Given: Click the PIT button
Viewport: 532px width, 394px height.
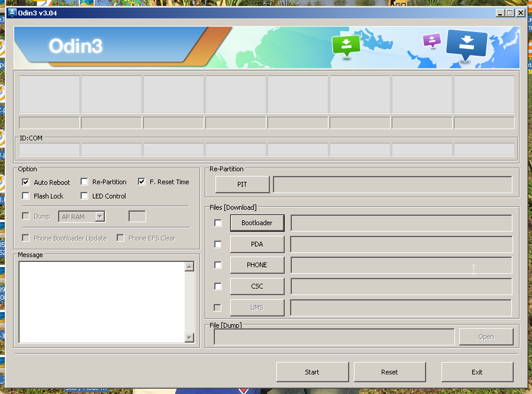Looking at the screenshot, I should 242,184.
